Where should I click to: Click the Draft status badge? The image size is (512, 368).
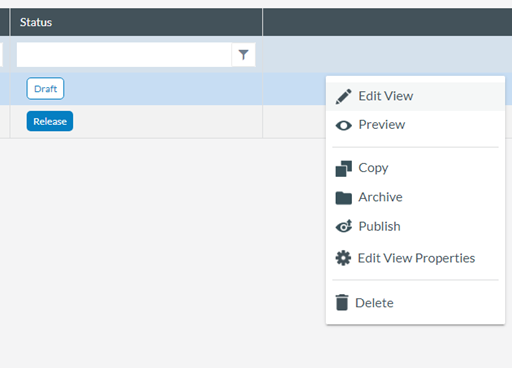pyautogui.click(x=45, y=89)
